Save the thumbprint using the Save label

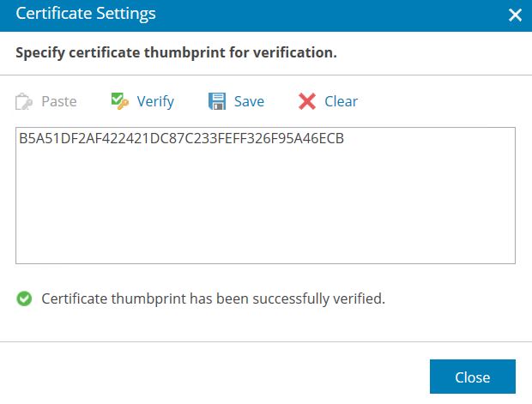[x=249, y=101]
